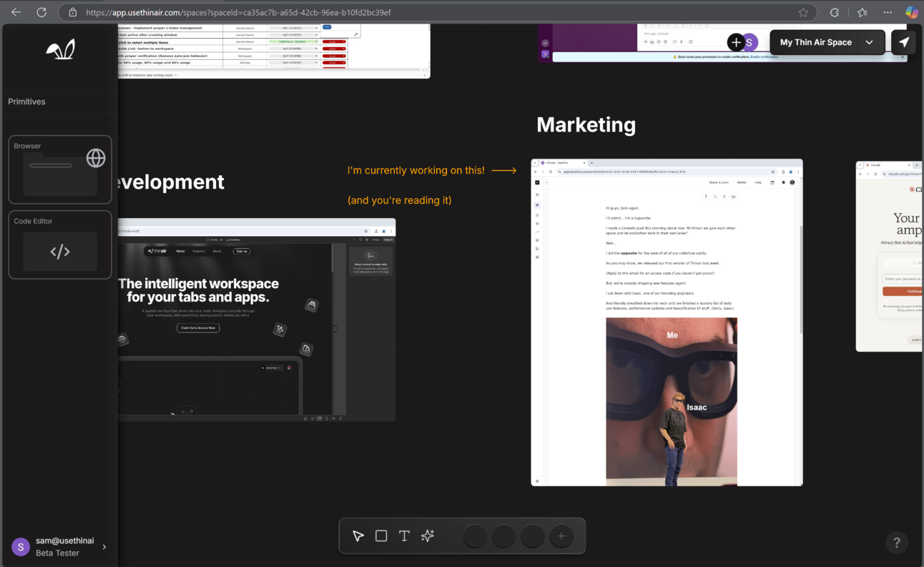Click the Marketing heading text
Screen dimensions: 924x567
click(586, 124)
